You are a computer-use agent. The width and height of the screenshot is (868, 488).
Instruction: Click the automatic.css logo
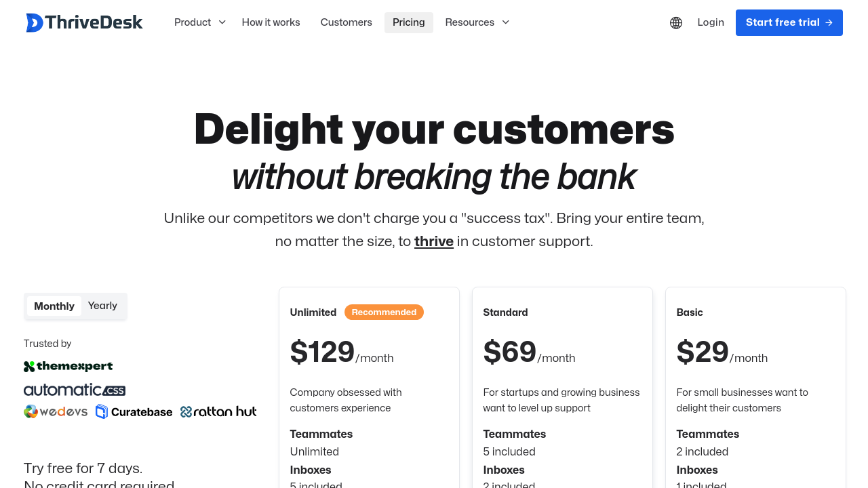(75, 390)
